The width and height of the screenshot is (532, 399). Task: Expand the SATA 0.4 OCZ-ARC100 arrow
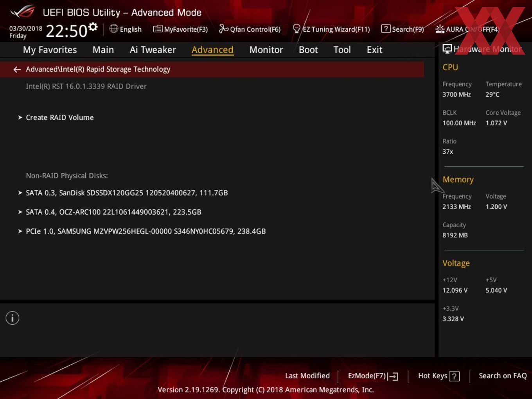click(20, 212)
